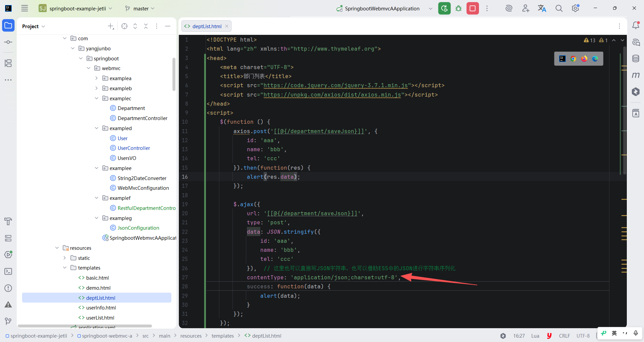Collapse the webmvc package
Image resolution: width=644 pixels, height=342 pixels.
[89, 68]
